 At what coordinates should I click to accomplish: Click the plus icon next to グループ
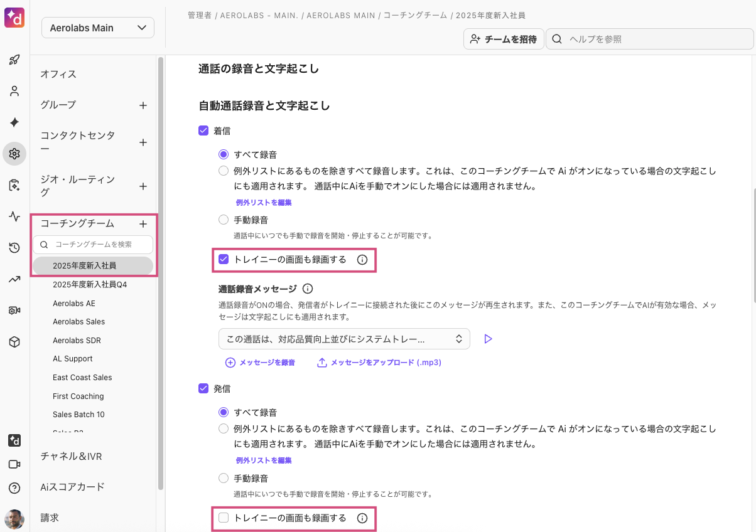(143, 105)
